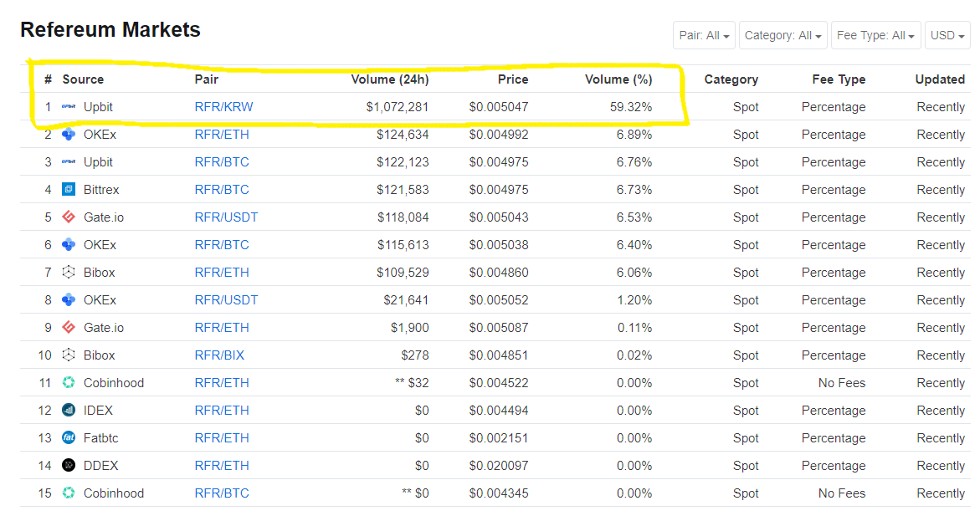
Task: Open OKEx RFR/BTC pair link in row 6
Action: click(222, 245)
